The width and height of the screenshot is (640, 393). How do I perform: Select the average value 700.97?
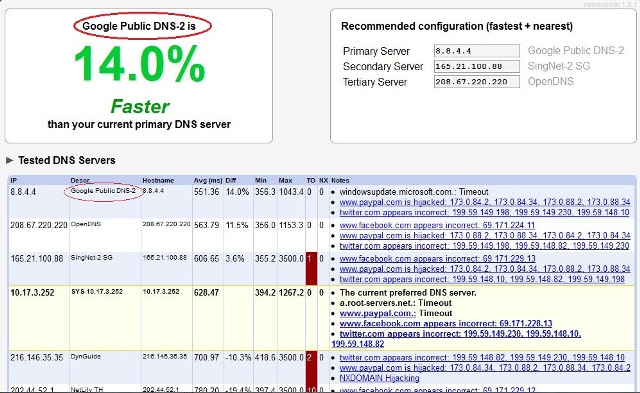(x=207, y=357)
